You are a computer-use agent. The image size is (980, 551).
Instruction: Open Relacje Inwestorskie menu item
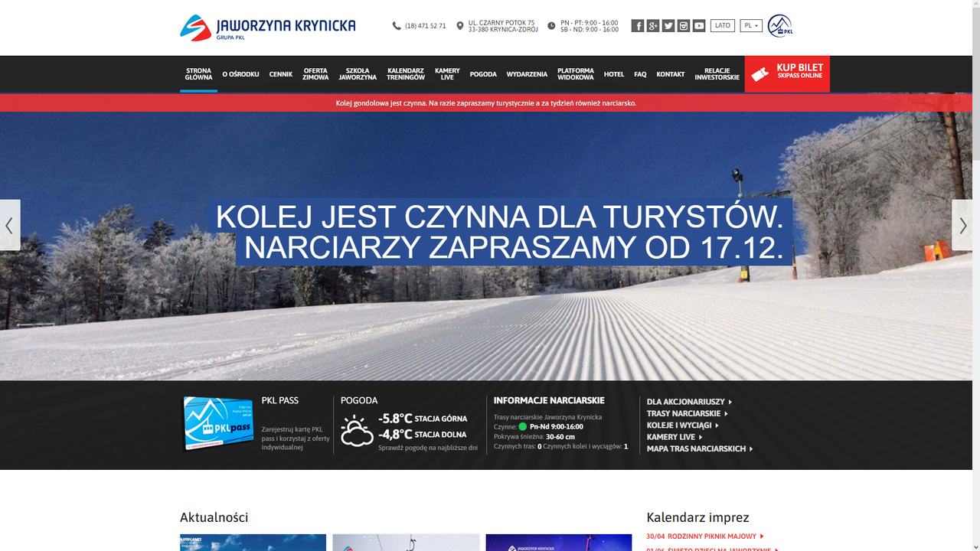pyautogui.click(x=717, y=74)
